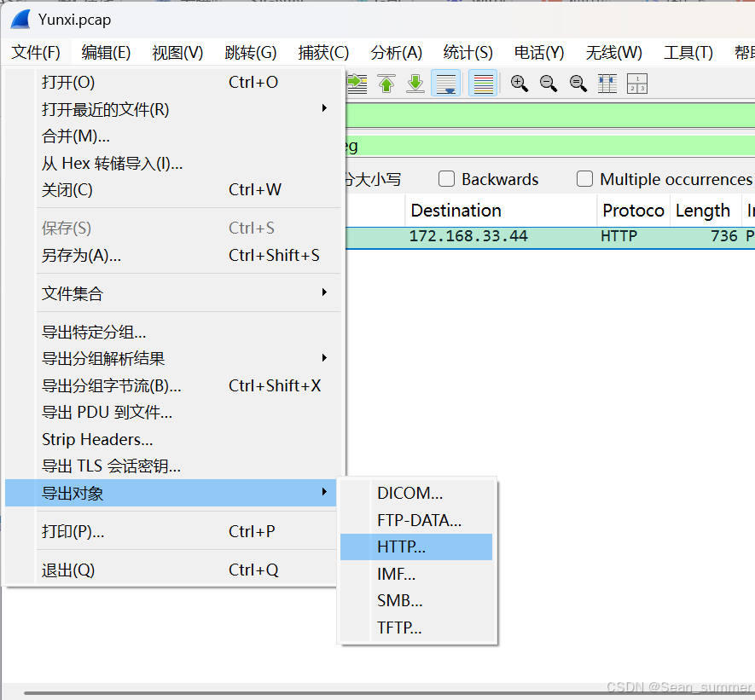Image resolution: width=755 pixels, height=700 pixels.
Task: Click the green search string input field
Action: [550, 146]
